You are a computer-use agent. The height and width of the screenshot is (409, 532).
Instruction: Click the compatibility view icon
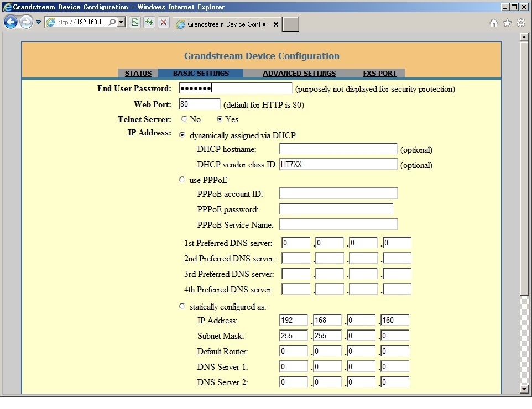135,22
